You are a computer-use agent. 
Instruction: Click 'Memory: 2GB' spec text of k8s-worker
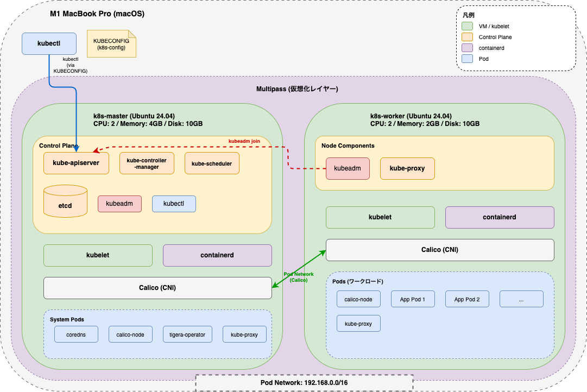pos(422,124)
